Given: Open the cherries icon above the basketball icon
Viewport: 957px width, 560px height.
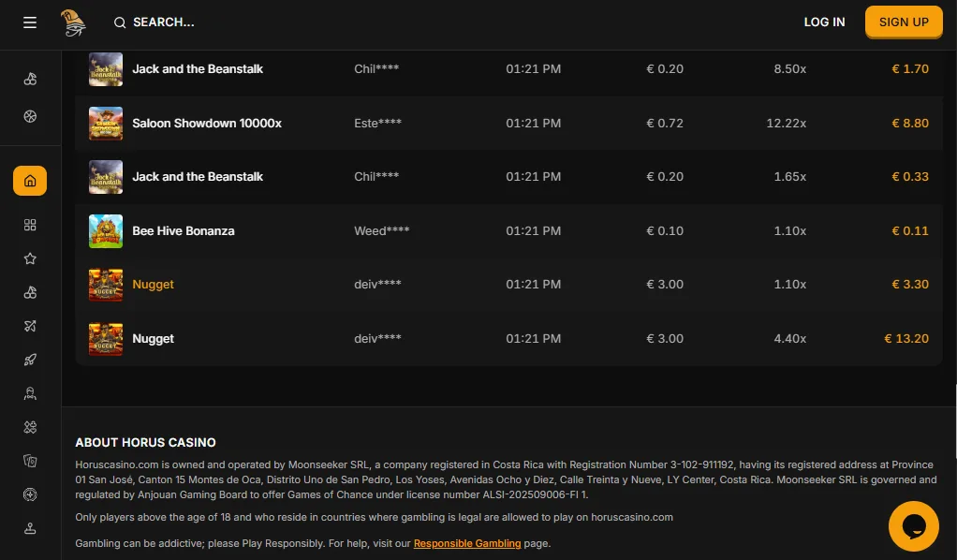Looking at the screenshot, I should (30, 79).
